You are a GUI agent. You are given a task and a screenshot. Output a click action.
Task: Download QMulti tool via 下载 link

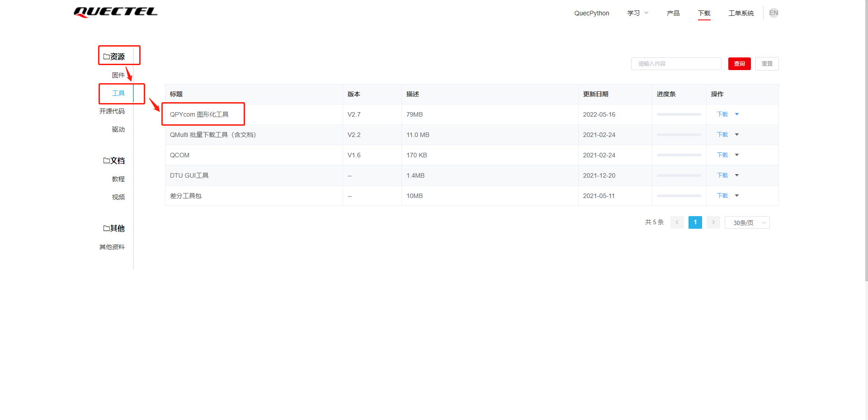click(x=722, y=135)
